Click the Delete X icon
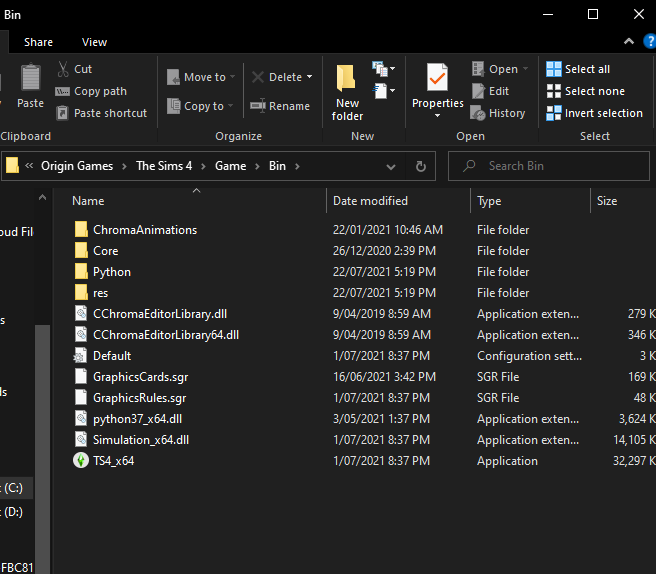This screenshot has width=656, height=574. pyautogui.click(x=258, y=77)
